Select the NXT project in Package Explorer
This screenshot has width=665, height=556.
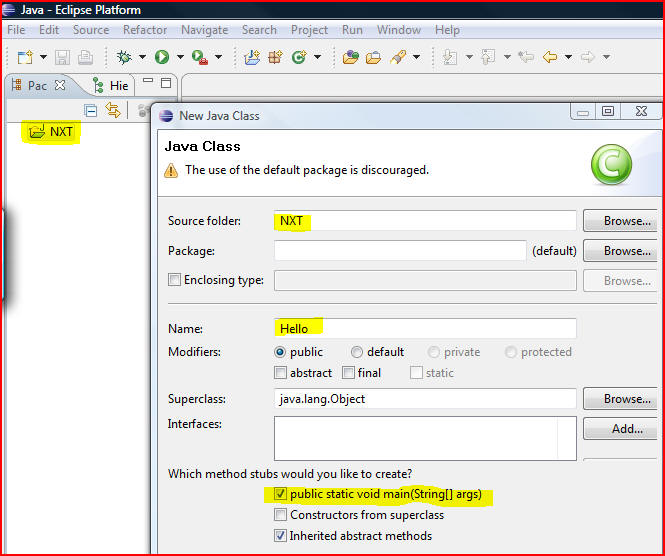click(x=51, y=132)
